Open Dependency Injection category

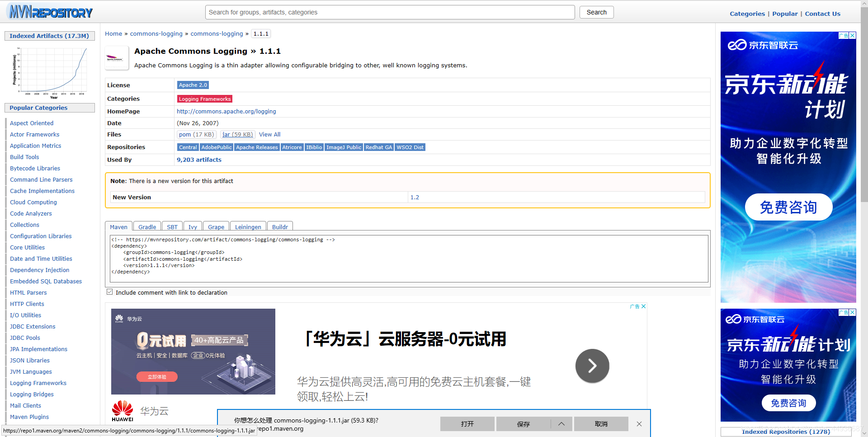[40, 270]
